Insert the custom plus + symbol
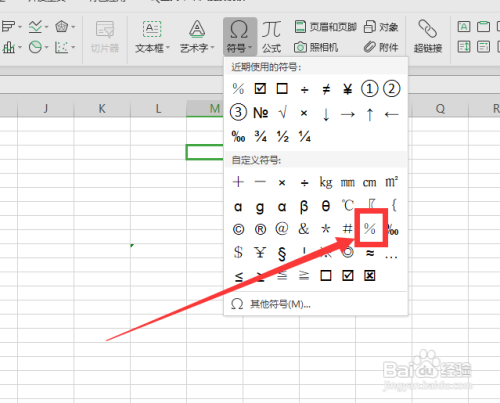The height and width of the screenshot is (403, 500). [238, 182]
